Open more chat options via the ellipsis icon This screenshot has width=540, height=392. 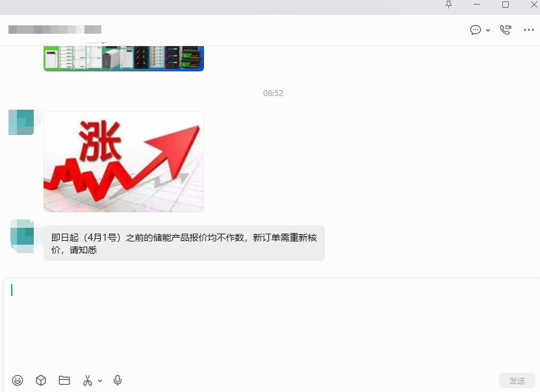click(530, 29)
